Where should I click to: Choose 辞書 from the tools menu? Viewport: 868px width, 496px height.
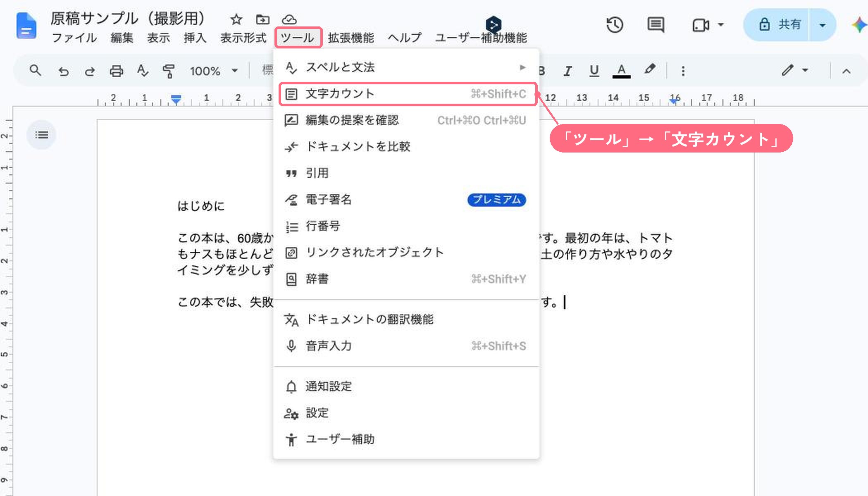pyautogui.click(x=406, y=279)
